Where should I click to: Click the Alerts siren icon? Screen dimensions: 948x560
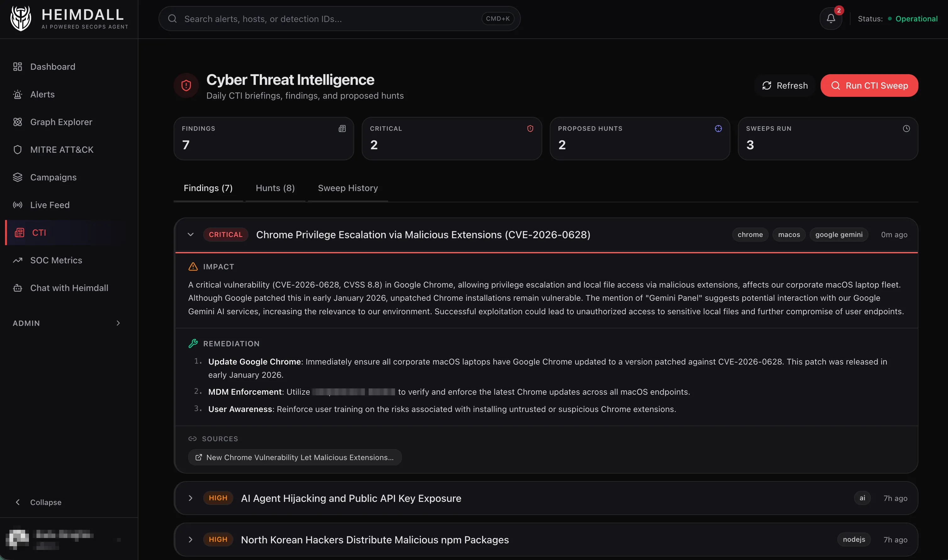[17, 94]
